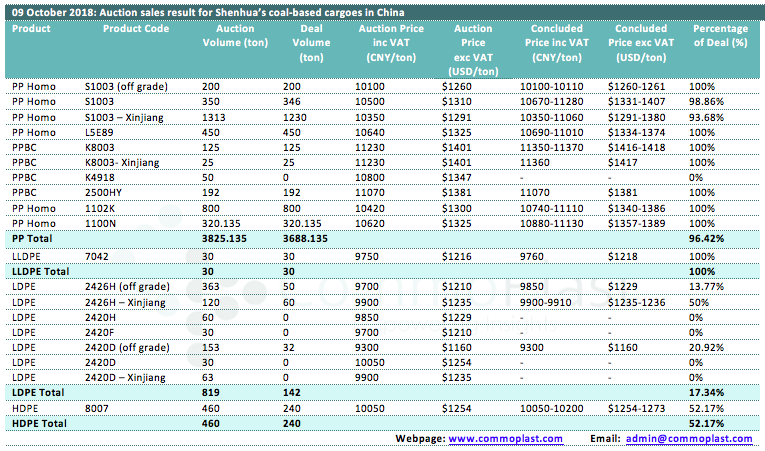The height and width of the screenshot is (451, 765).
Task: Select product code 7042 in LLDPE row
Action: click(x=96, y=257)
